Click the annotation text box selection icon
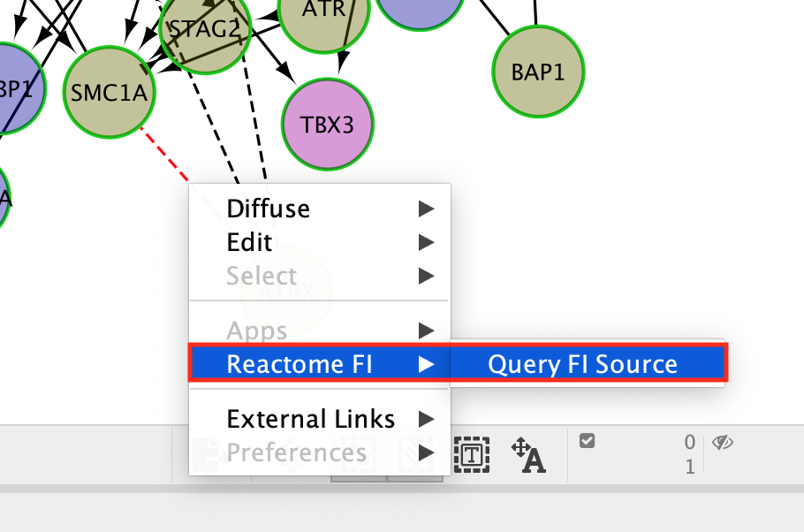The width and height of the screenshot is (804, 532). tap(473, 454)
